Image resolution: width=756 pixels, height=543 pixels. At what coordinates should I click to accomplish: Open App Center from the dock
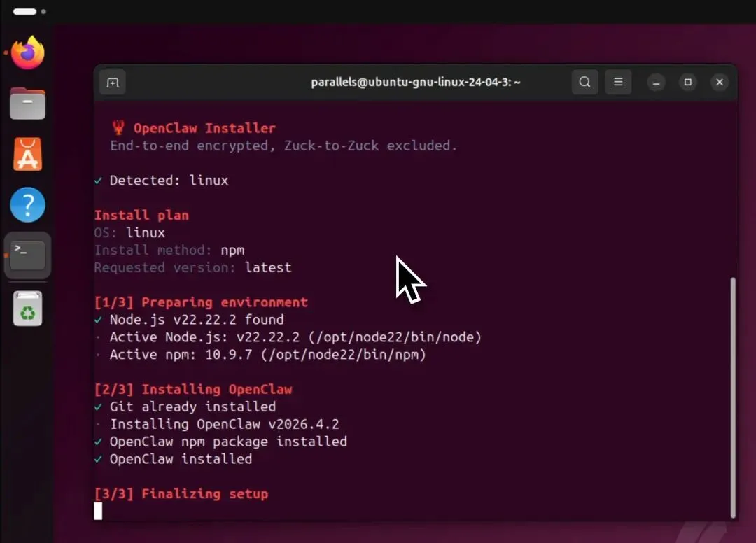pos(28,154)
